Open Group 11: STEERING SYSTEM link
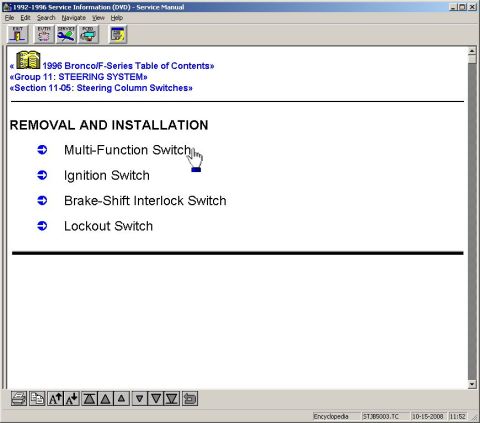 pyautogui.click(x=79, y=77)
